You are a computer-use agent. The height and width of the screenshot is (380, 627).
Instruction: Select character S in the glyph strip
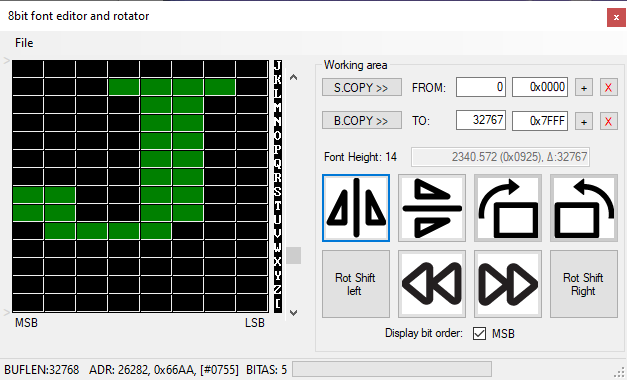point(278,191)
